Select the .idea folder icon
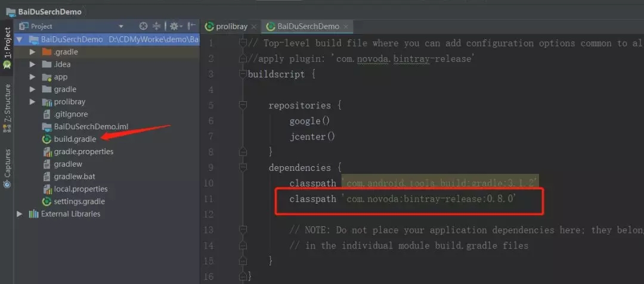 [x=47, y=64]
